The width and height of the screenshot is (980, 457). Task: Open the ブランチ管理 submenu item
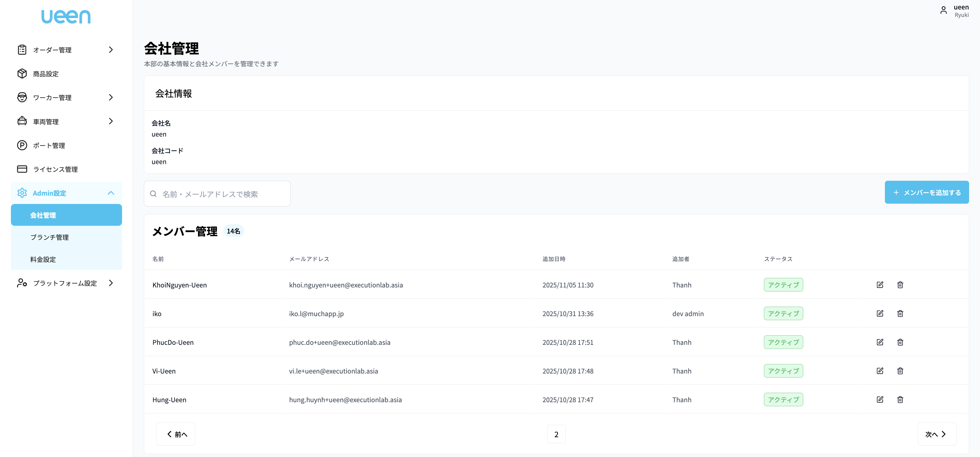tap(50, 237)
